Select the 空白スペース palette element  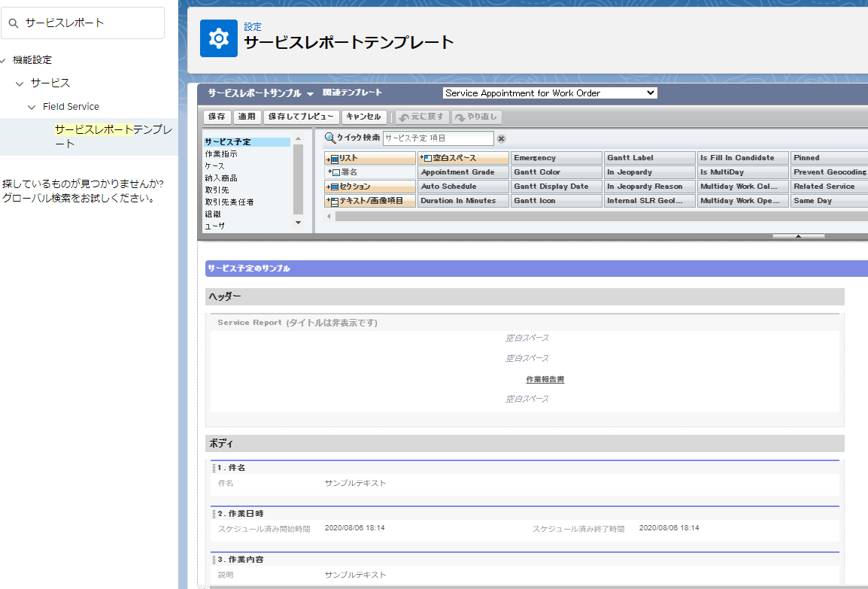[463, 158]
